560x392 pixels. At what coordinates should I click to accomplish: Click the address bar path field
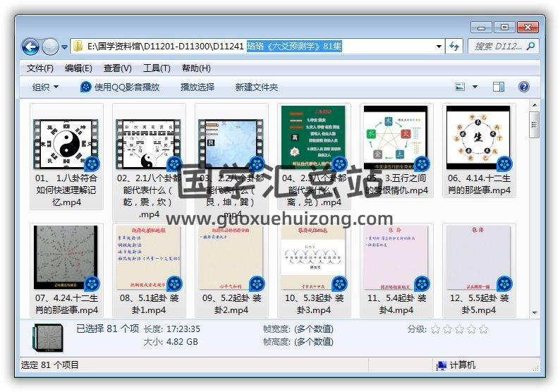pos(257,46)
